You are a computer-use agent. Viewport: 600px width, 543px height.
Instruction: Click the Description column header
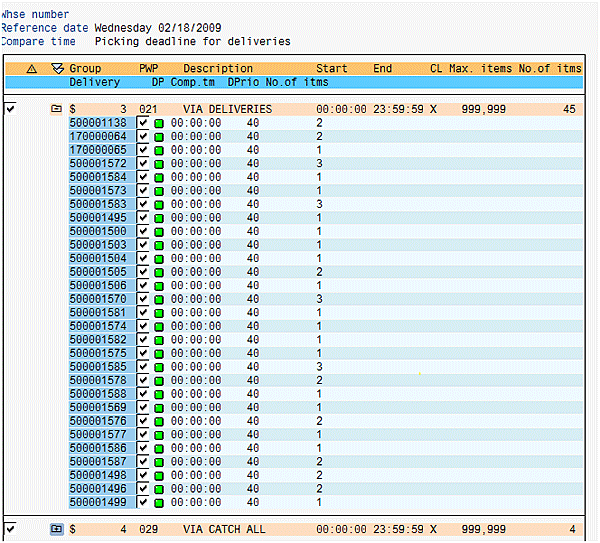[218, 69]
